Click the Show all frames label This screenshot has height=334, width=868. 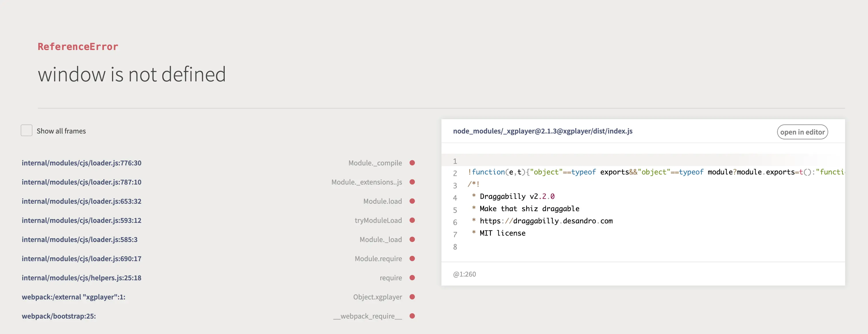[x=61, y=131]
